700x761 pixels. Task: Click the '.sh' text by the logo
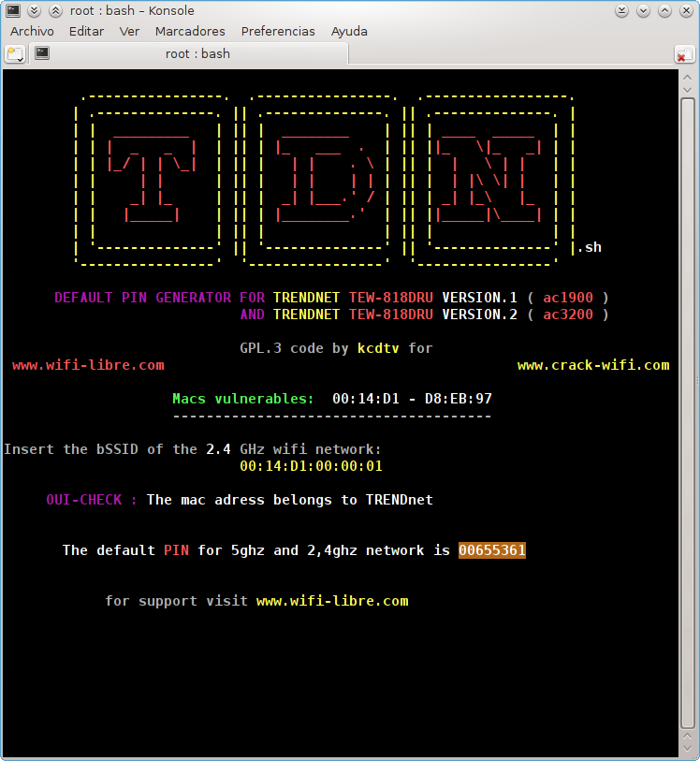(x=590, y=247)
